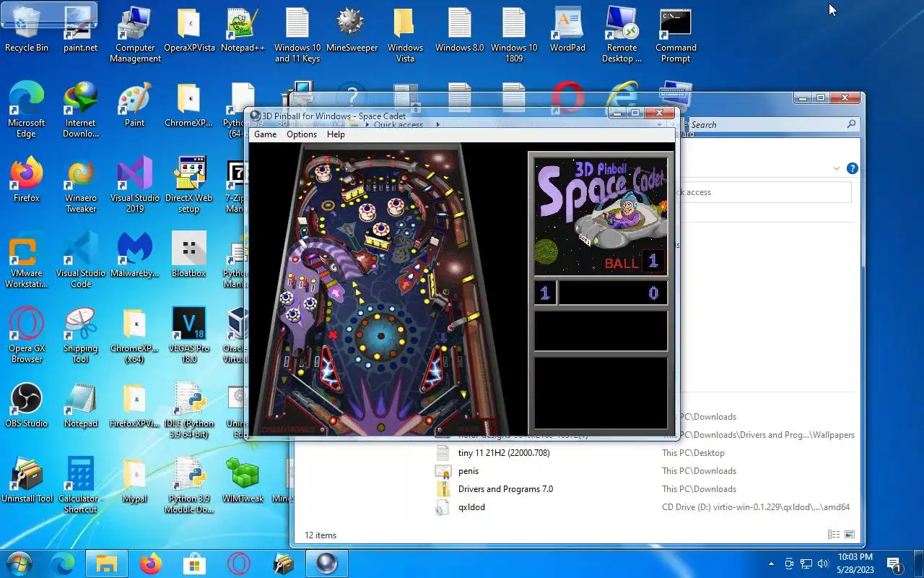Select the Uninstall Tool desktop icon
This screenshot has width=924, height=578.
click(27, 480)
